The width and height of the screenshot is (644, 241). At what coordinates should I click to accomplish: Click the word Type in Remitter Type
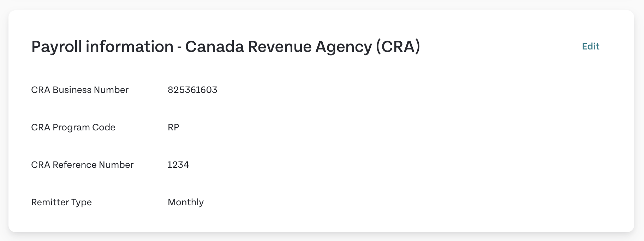(82, 202)
